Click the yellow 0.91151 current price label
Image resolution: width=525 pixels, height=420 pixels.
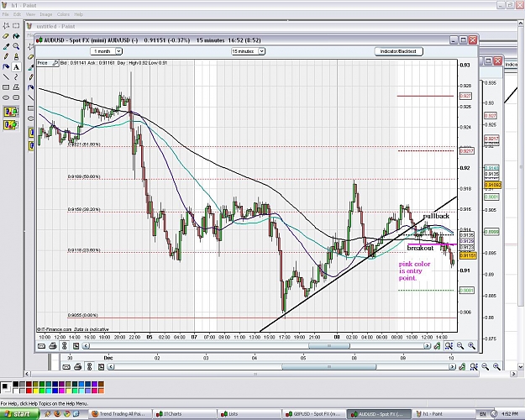click(468, 256)
